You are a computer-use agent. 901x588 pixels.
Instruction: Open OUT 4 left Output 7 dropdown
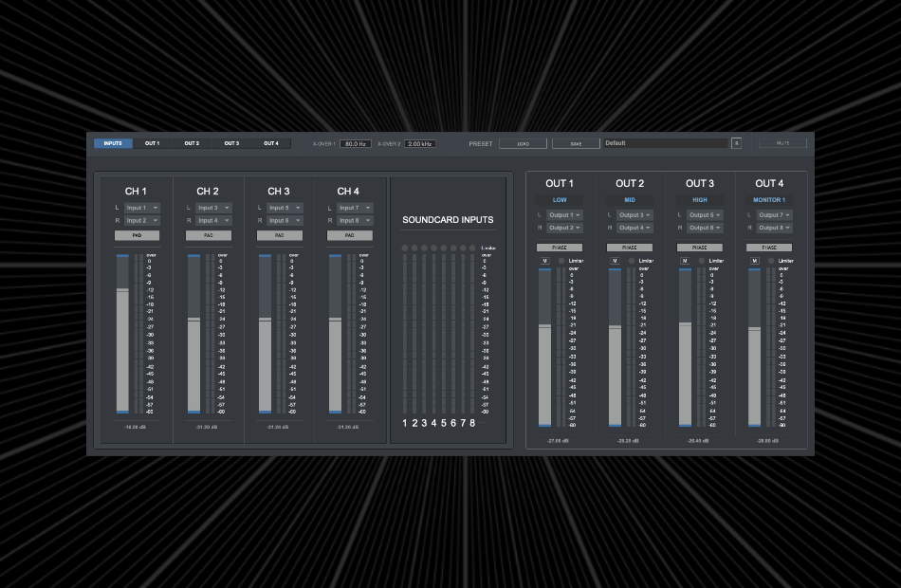(775, 215)
